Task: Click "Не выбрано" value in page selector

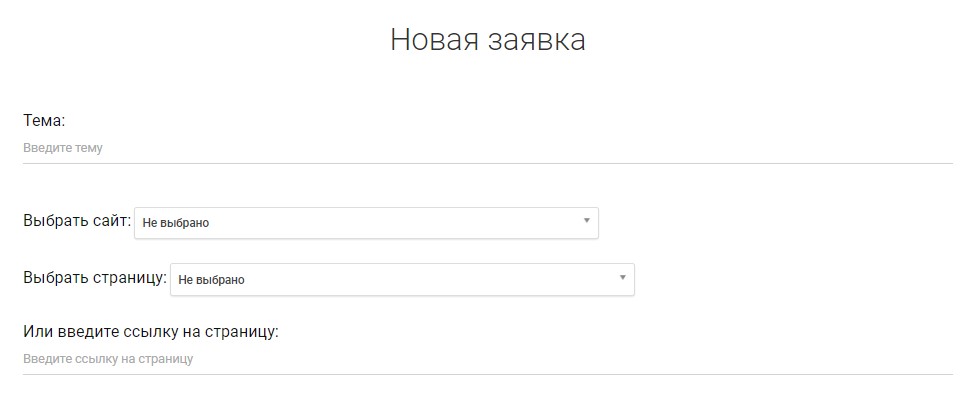Action: point(212,280)
